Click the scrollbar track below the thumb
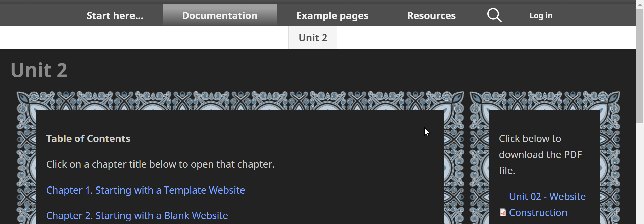This screenshot has height=224, width=644. [640, 174]
